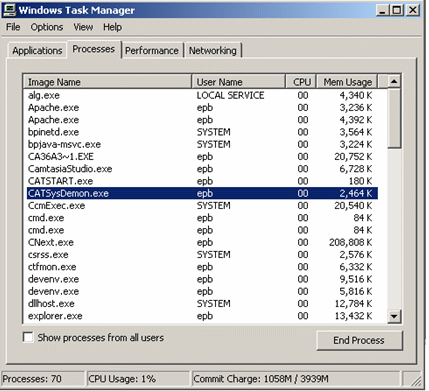Click the vertical scrollbar thumb

[x=394, y=118]
